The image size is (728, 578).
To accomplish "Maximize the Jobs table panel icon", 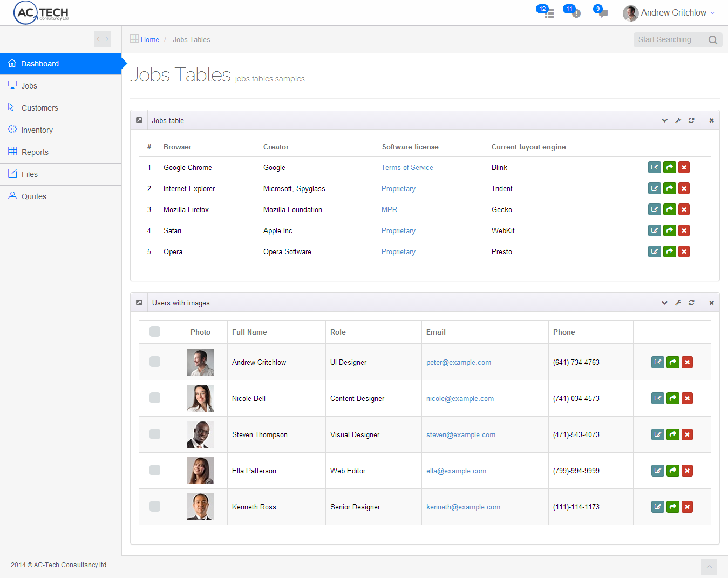I will tap(139, 120).
